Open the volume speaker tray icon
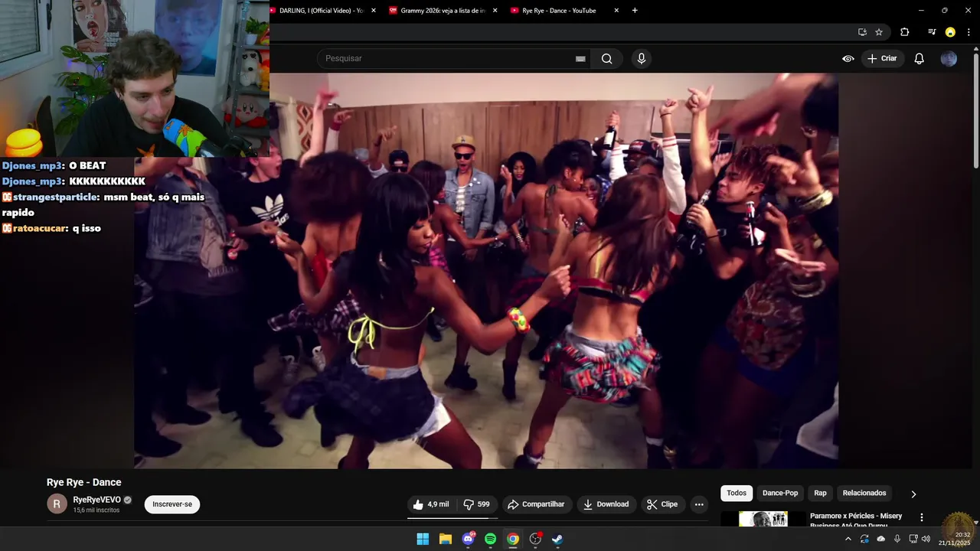Image resolution: width=980 pixels, height=551 pixels. pyautogui.click(x=926, y=539)
